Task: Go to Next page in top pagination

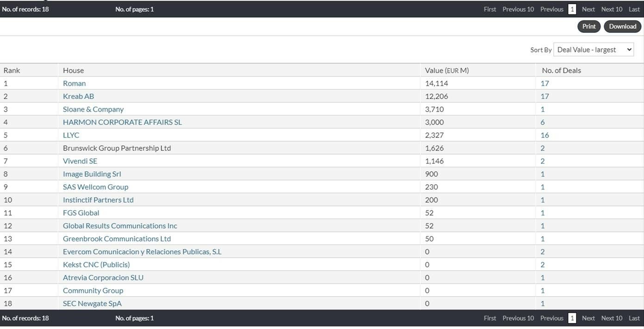Action: [588, 9]
